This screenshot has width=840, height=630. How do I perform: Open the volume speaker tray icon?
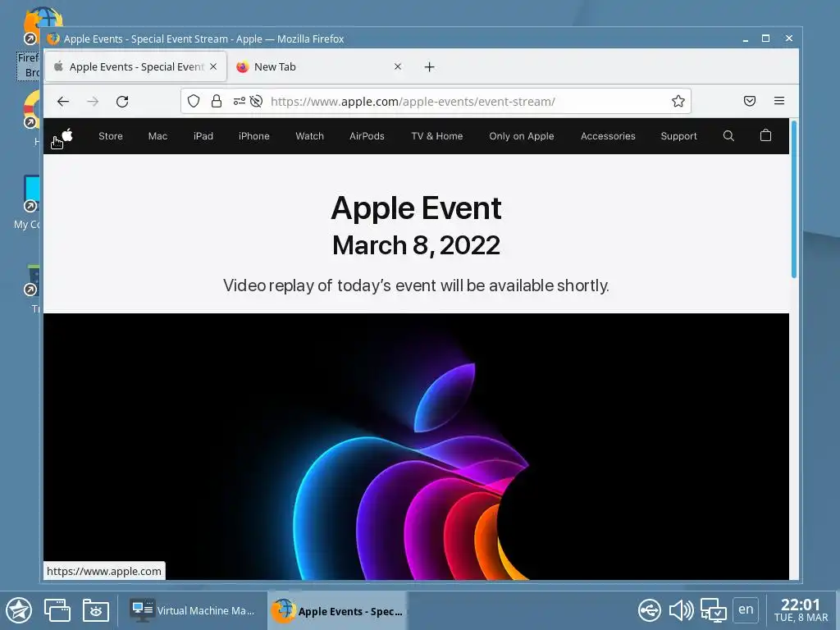click(681, 610)
